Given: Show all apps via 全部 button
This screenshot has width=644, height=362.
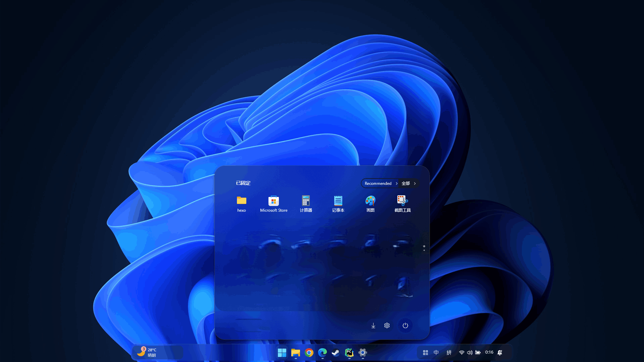Looking at the screenshot, I should (x=408, y=184).
